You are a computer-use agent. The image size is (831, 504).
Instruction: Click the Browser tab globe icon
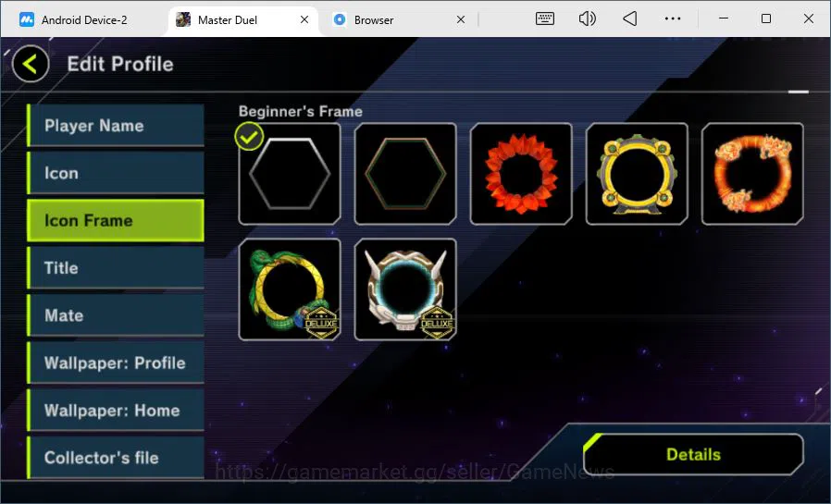pos(340,19)
